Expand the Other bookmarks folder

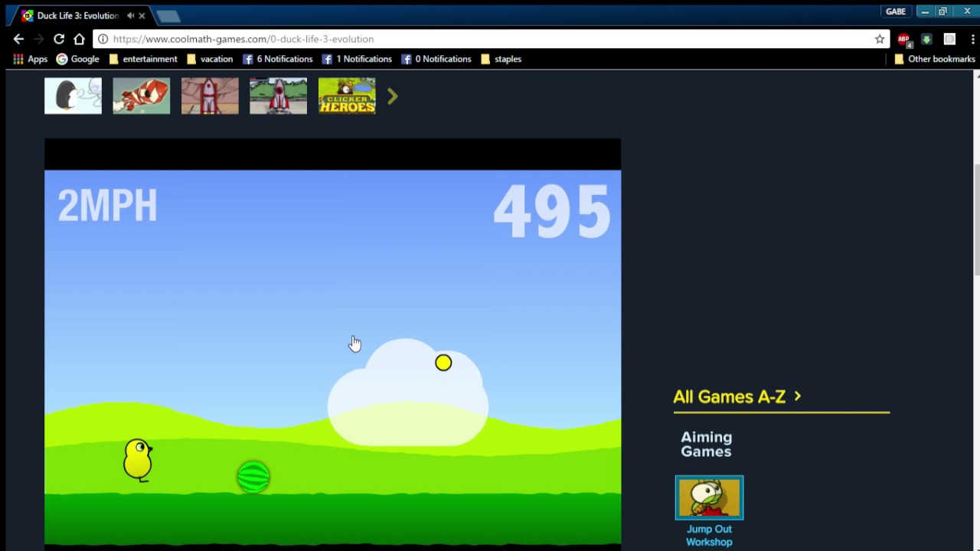(x=934, y=59)
